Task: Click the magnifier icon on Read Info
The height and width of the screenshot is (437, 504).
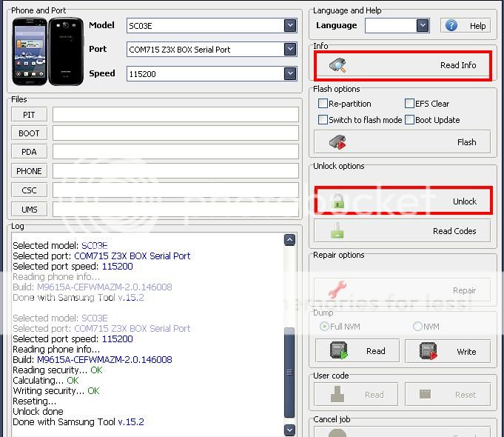Action: tap(337, 65)
